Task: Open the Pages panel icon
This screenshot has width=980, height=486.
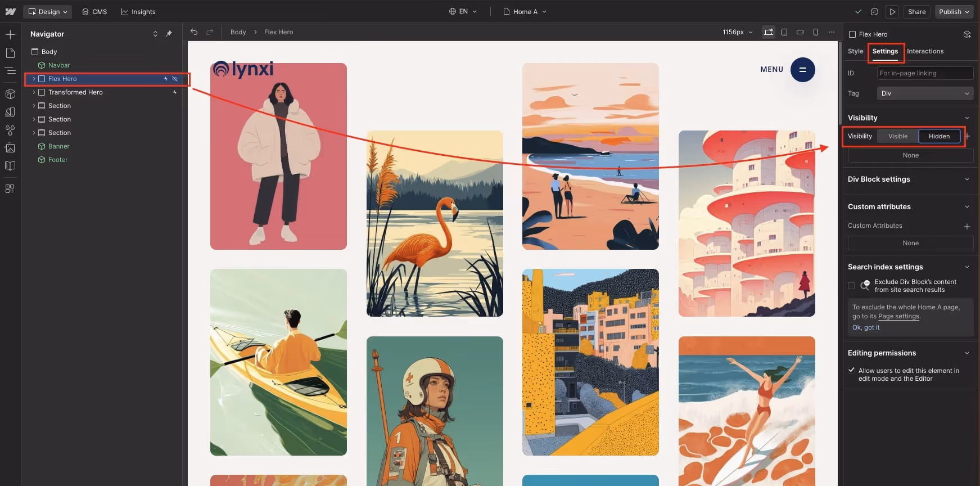Action: pyautogui.click(x=10, y=53)
